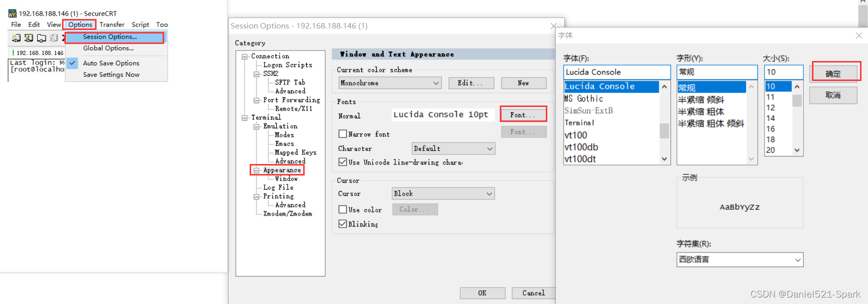This screenshot has height=304, width=868.
Task: Uncheck Use Unicode line-drawing characters
Action: (343, 162)
